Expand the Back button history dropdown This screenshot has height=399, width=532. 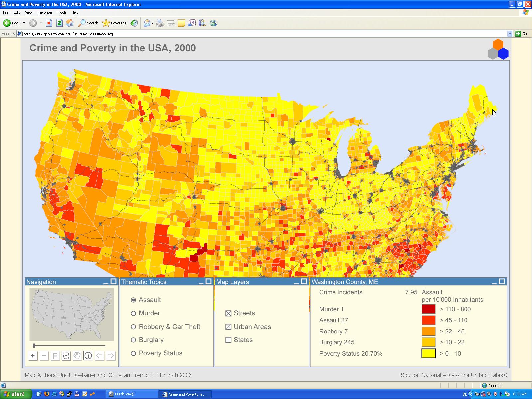pos(24,23)
